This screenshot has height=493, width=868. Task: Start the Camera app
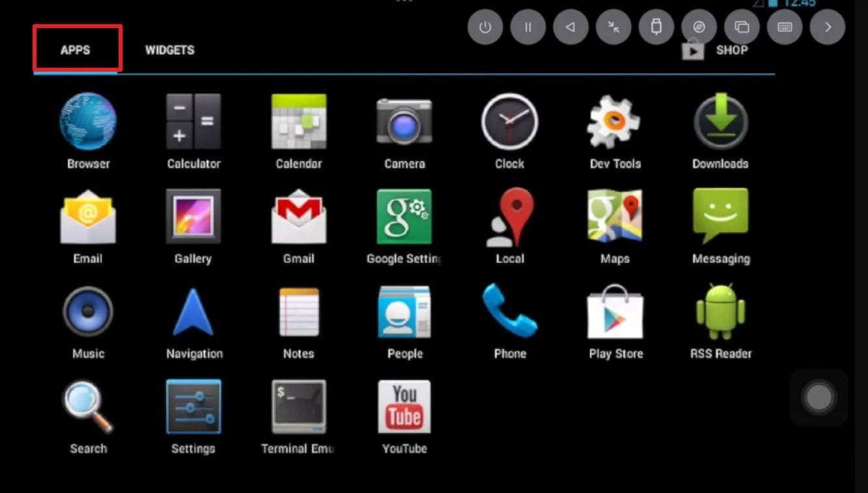click(x=404, y=122)
